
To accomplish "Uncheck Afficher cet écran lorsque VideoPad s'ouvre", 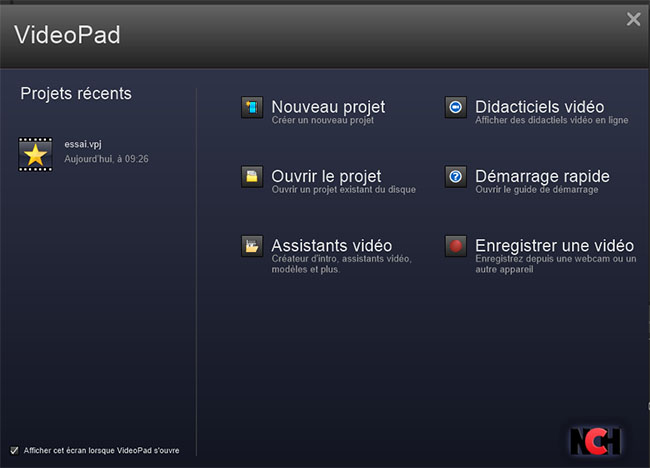I will (x=15, y=451).
